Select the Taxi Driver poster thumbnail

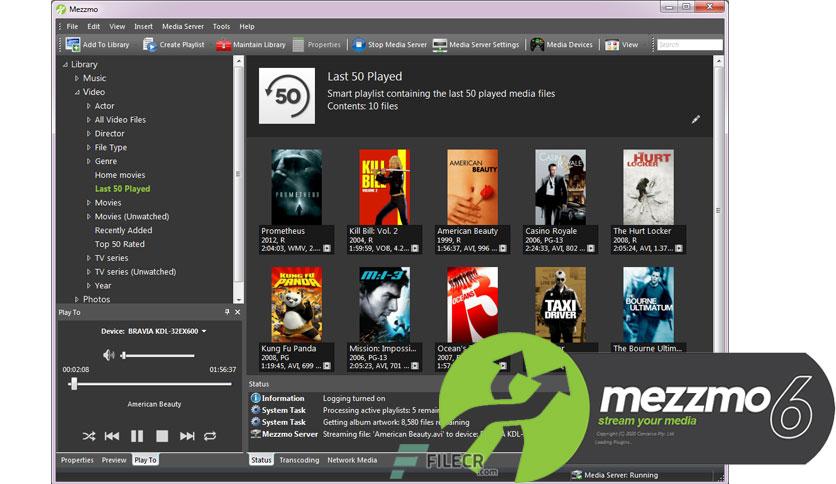click(560, 304)
